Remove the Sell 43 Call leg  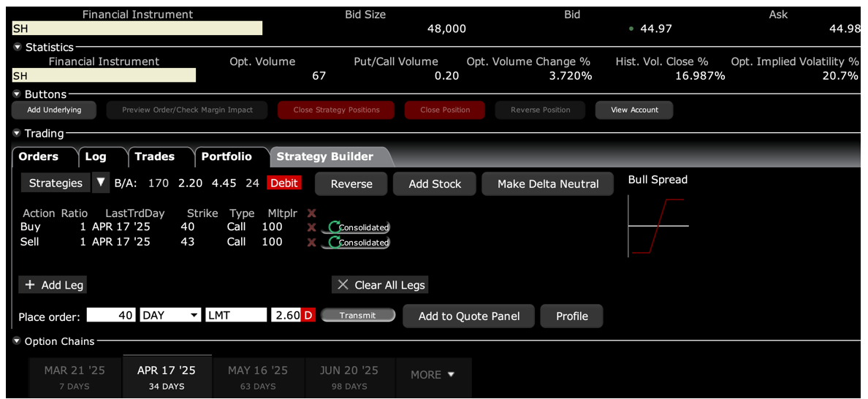pyautogui.click(x=311, y=243)
